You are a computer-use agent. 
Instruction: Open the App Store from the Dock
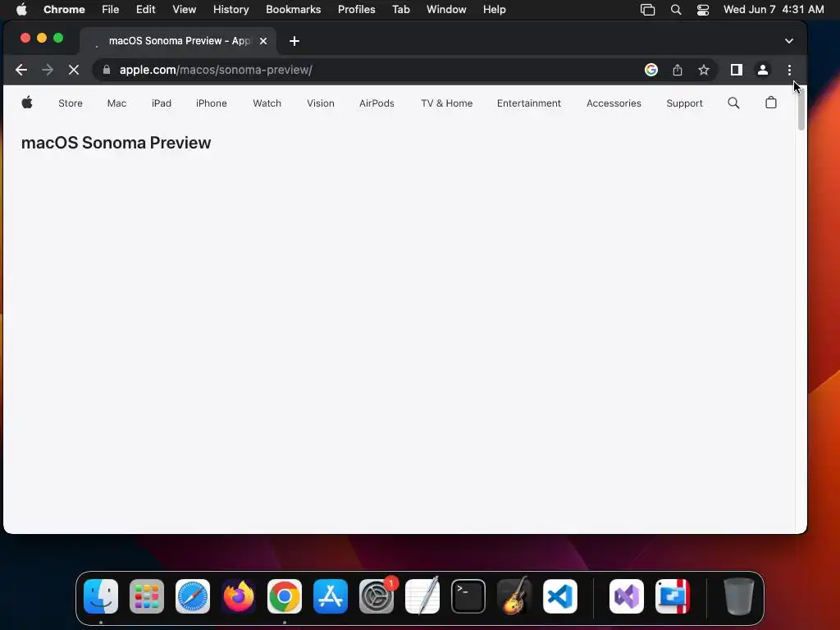(x=331, y=596)
